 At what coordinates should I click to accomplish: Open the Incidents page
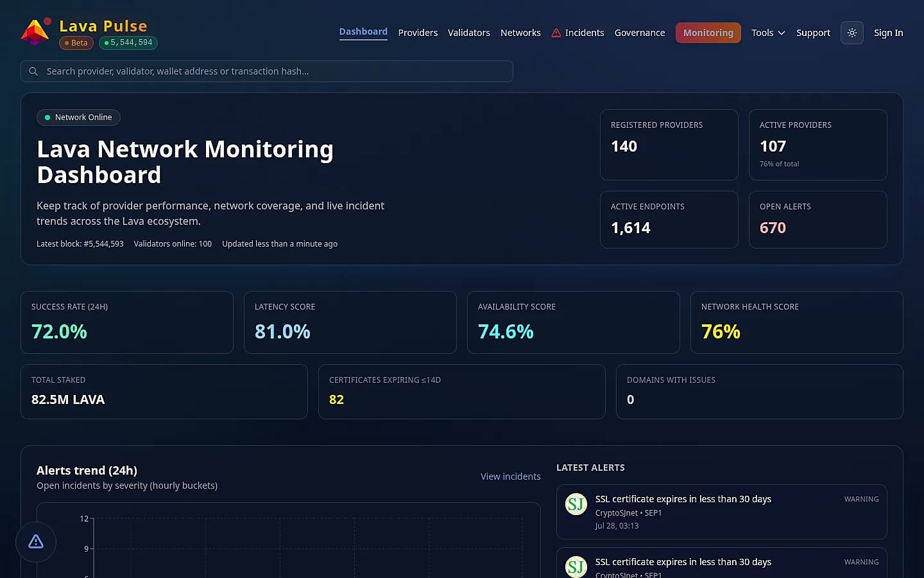point(577,33)
